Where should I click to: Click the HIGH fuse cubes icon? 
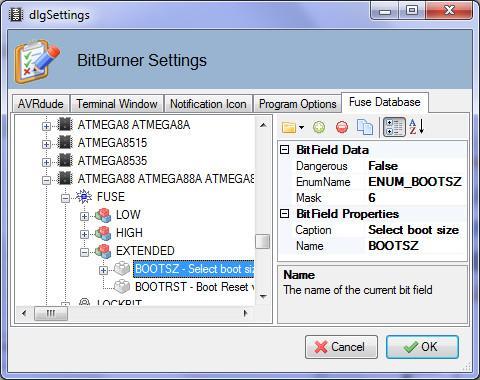[103, 233]
